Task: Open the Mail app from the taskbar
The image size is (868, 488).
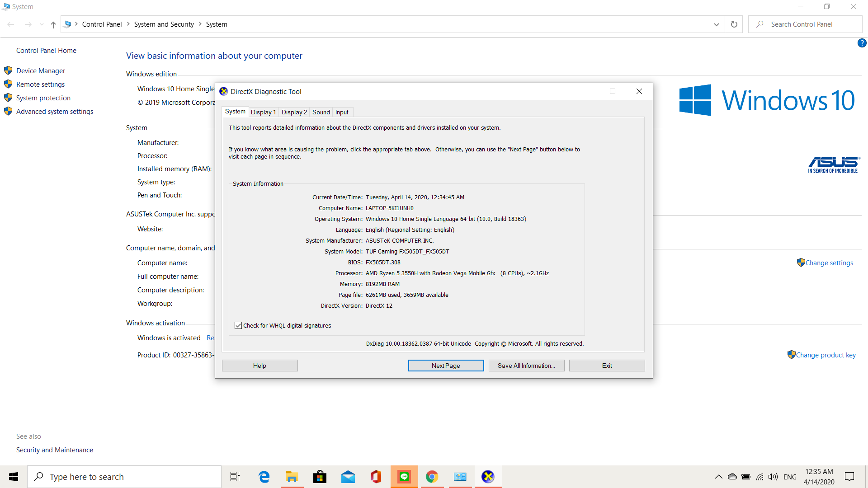Action: pyautogui.click(x=348, y=477)
